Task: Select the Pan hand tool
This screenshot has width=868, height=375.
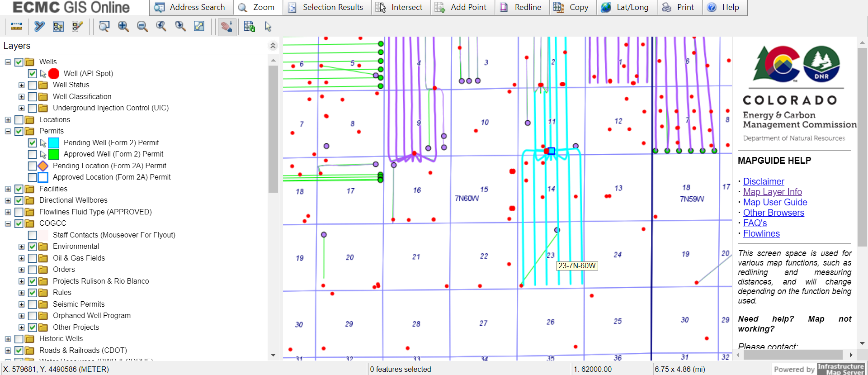Action: coord(226,27)
